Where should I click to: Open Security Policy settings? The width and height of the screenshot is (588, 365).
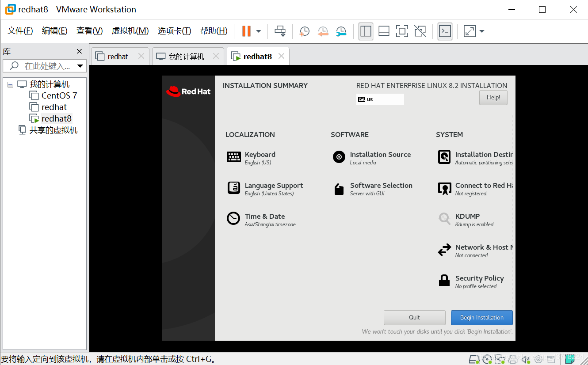point(471,281)
